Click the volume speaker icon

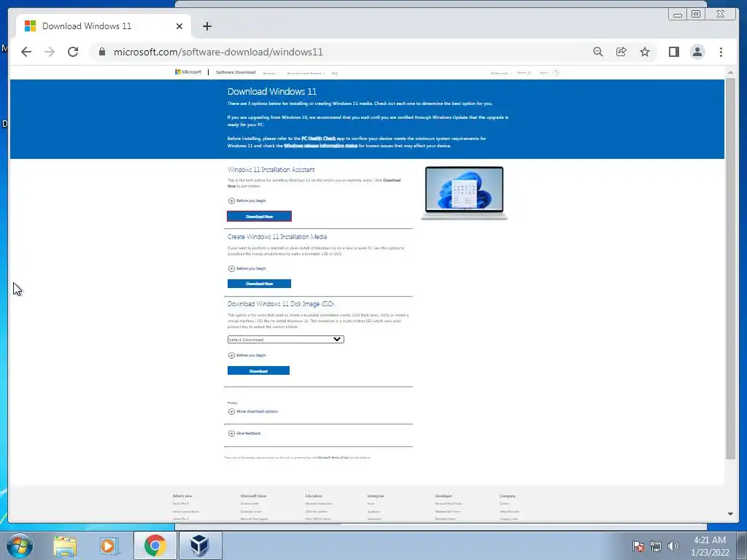pyautogui.click(x=673, y=546)
